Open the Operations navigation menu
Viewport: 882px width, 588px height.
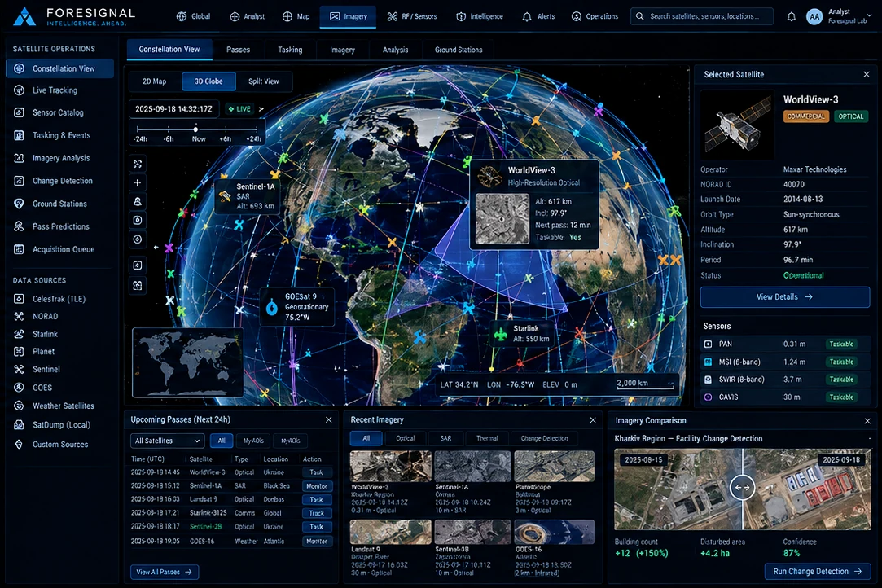[x=595, y=16]
